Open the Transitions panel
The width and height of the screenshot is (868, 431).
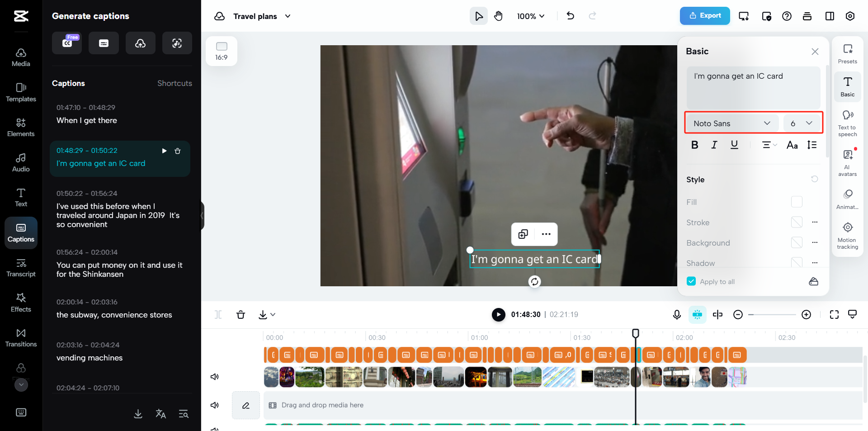pyautogui.click(x=21, y=338)
